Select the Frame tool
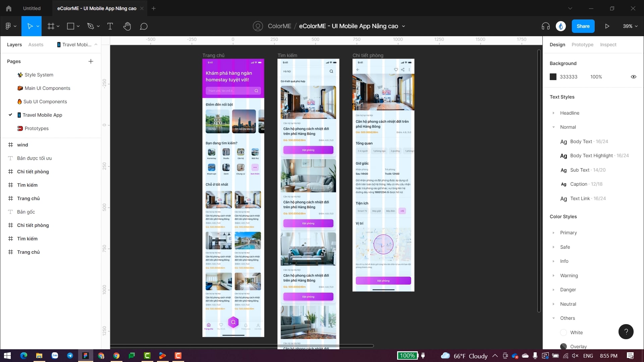This screenshot has width=644, height=362. 51,26
